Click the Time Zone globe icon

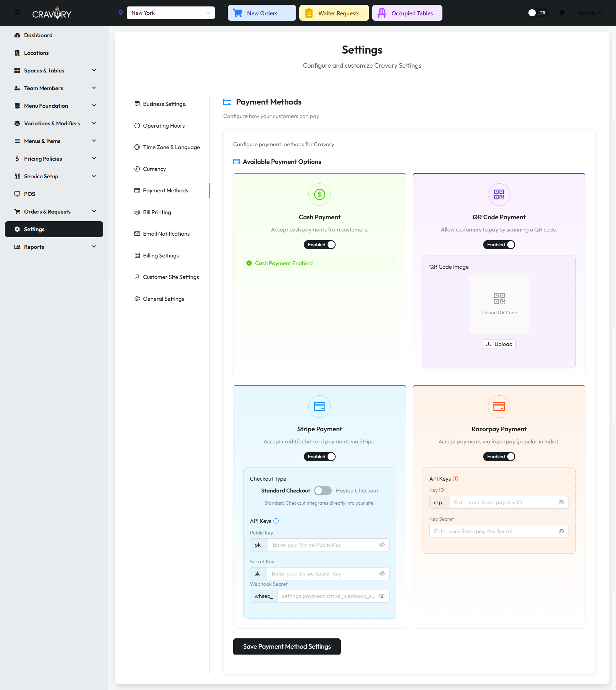tap(137, 147)
